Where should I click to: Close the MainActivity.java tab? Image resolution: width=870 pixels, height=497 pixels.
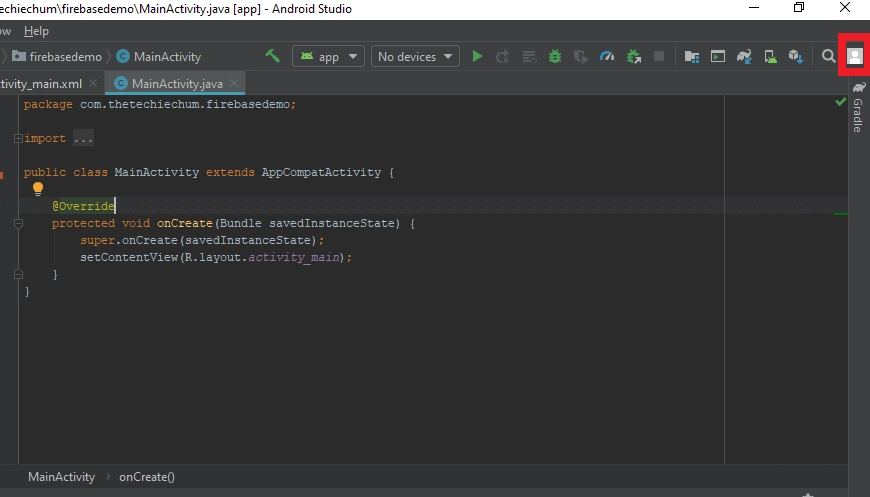[234, 83]
